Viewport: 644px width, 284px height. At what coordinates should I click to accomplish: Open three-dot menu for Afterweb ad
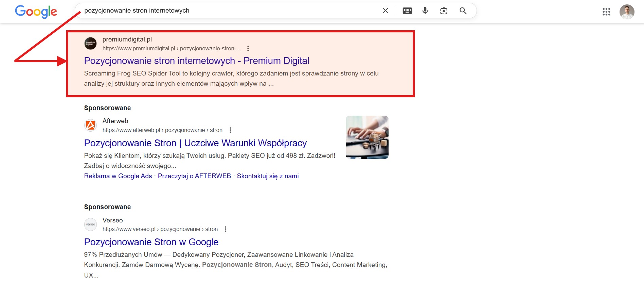tap(230, 130)
